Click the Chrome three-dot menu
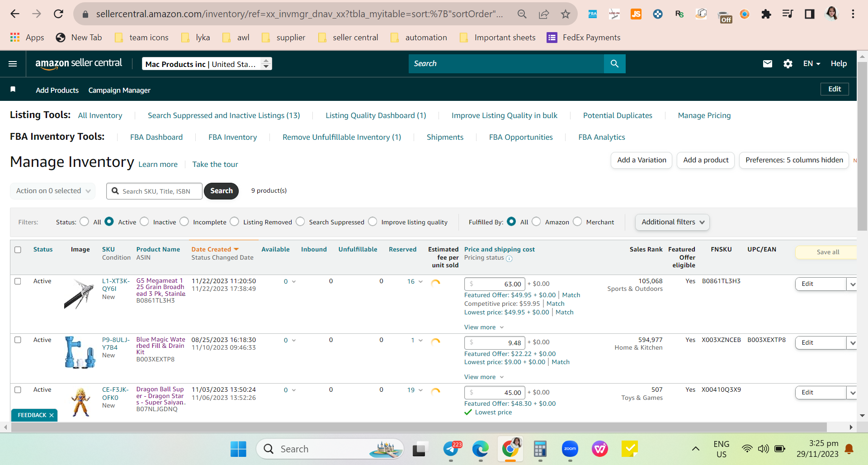Image resolution: width=868 pixels, height=465 pixels. pos(853,14)
